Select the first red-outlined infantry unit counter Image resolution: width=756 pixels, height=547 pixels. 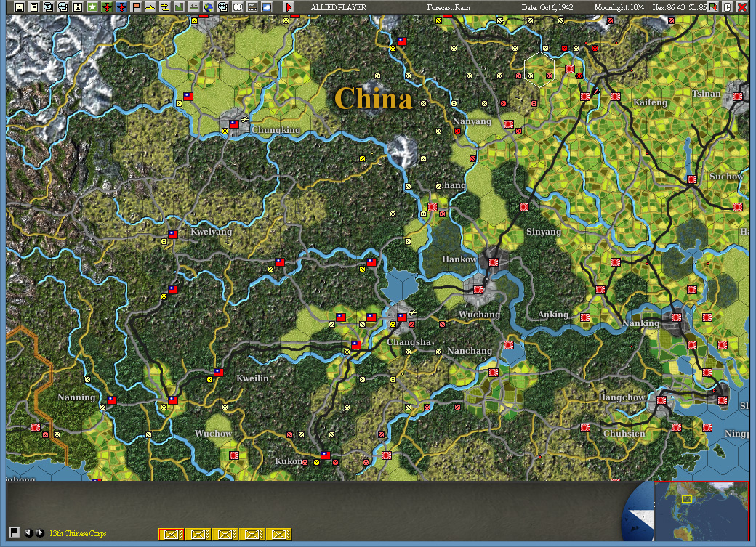[171, 534]
